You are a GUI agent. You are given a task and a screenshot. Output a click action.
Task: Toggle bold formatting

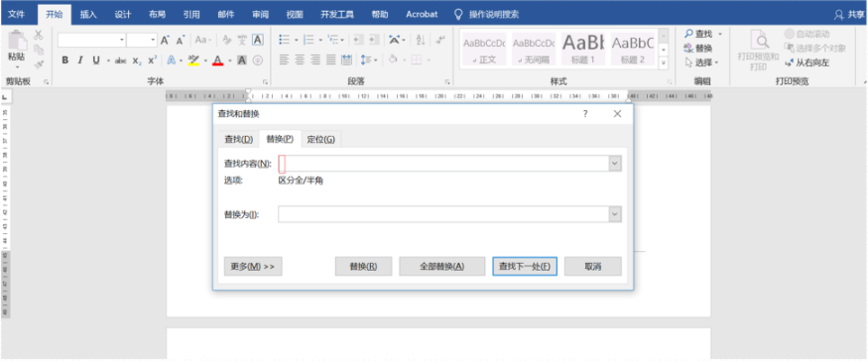(x=64, y=60)
